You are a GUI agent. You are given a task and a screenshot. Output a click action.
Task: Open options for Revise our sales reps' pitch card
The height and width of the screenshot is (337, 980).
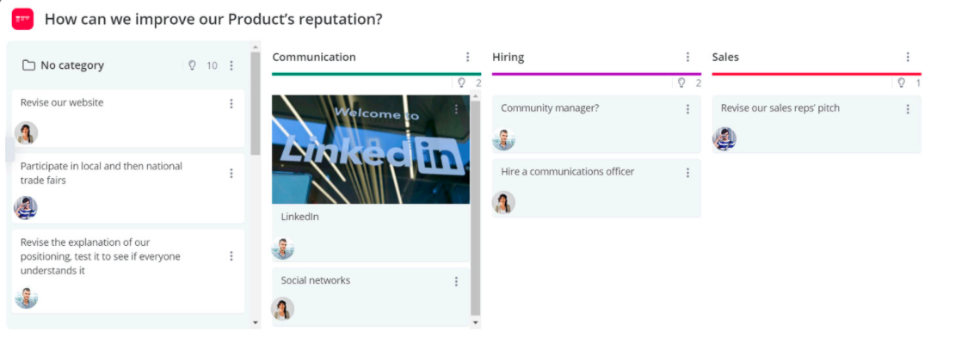[908, 109]
